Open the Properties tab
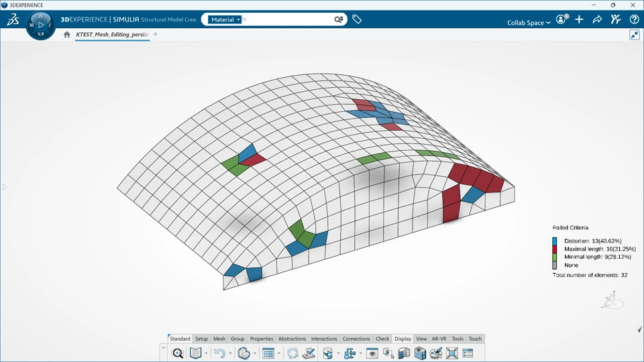 click(x=262, y=339)
